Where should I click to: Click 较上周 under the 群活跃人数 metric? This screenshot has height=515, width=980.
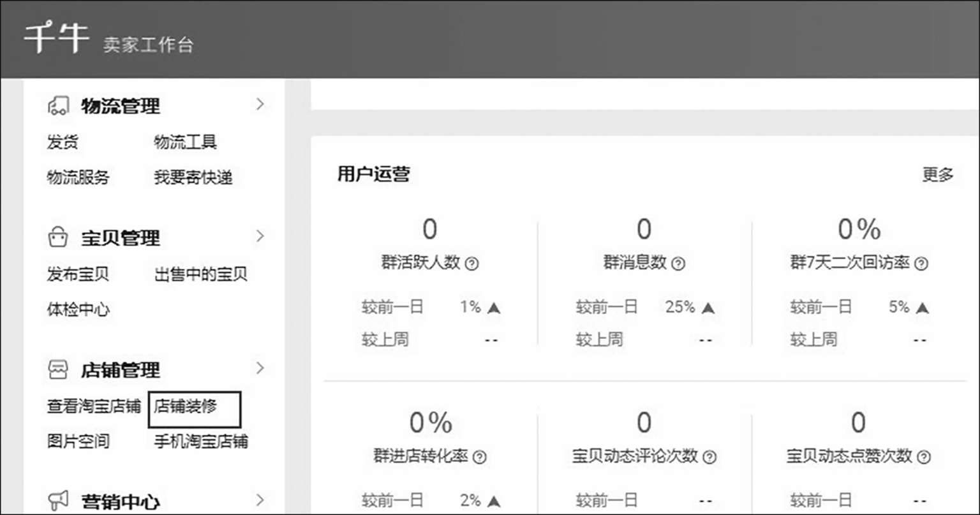(385, 340)
